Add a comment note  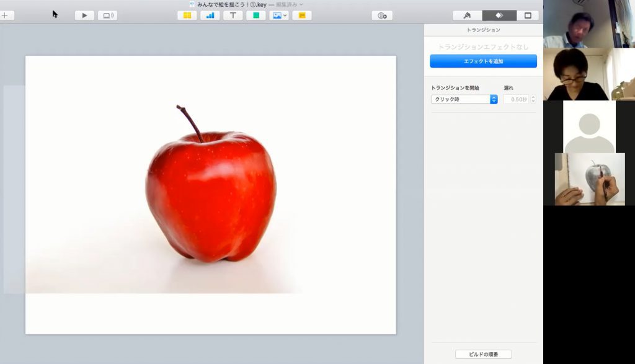[302, 16]
